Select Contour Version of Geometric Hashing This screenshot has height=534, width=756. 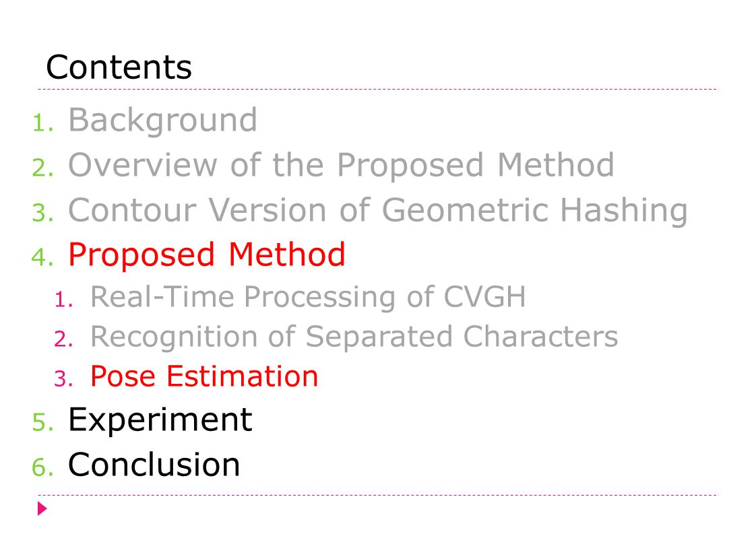coord(378,211)
